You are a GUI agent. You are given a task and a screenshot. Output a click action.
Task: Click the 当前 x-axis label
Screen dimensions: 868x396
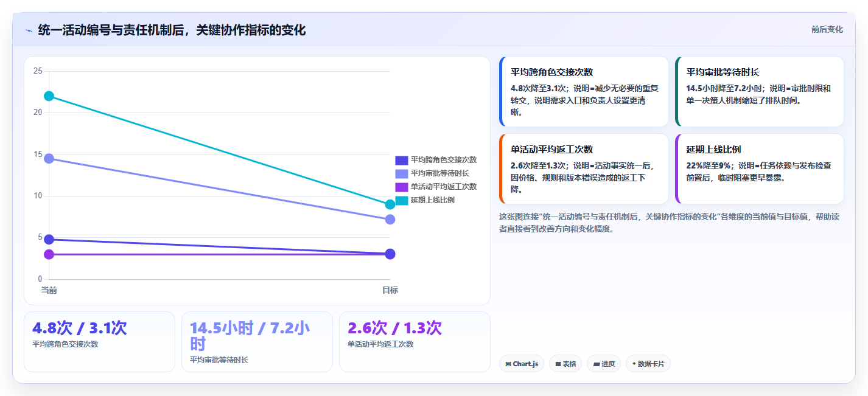[x=49, y=290]
